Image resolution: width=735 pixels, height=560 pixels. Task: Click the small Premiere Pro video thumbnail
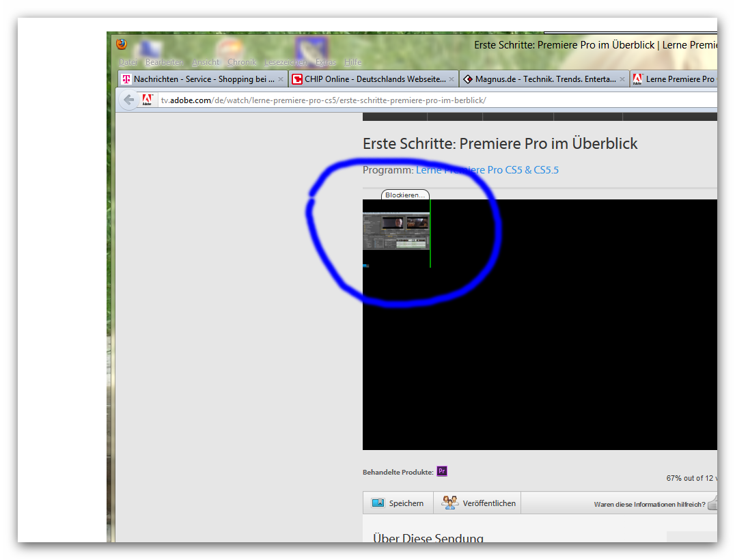(x=396, y=231)
